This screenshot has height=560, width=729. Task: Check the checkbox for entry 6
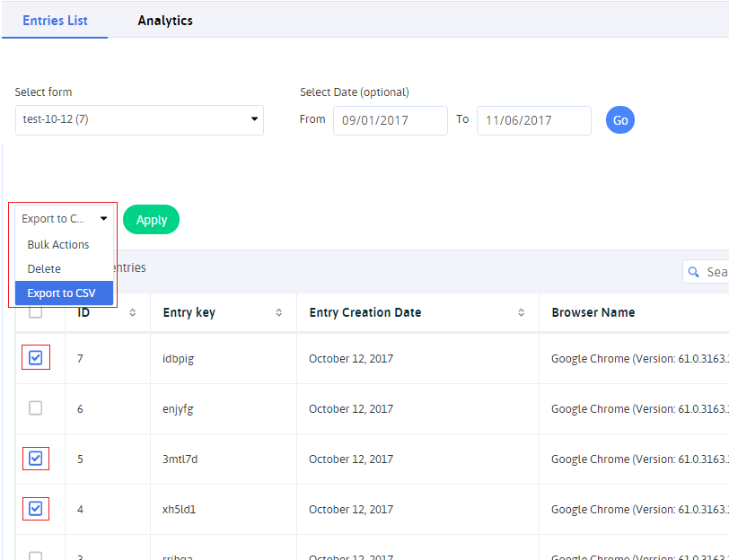[x=36, y=408]
